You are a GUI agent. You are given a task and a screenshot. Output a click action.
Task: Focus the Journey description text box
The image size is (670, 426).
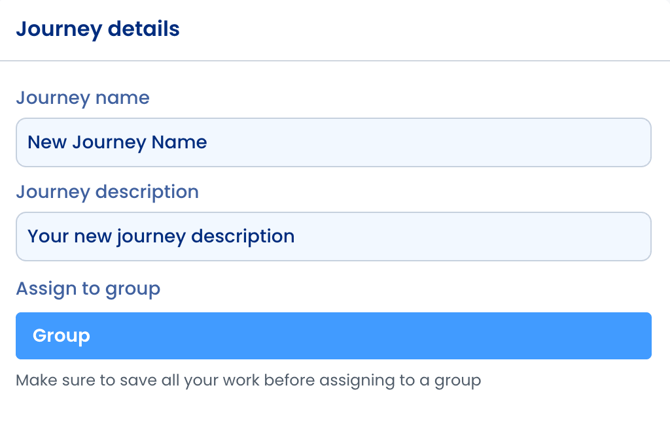[333, 237]
